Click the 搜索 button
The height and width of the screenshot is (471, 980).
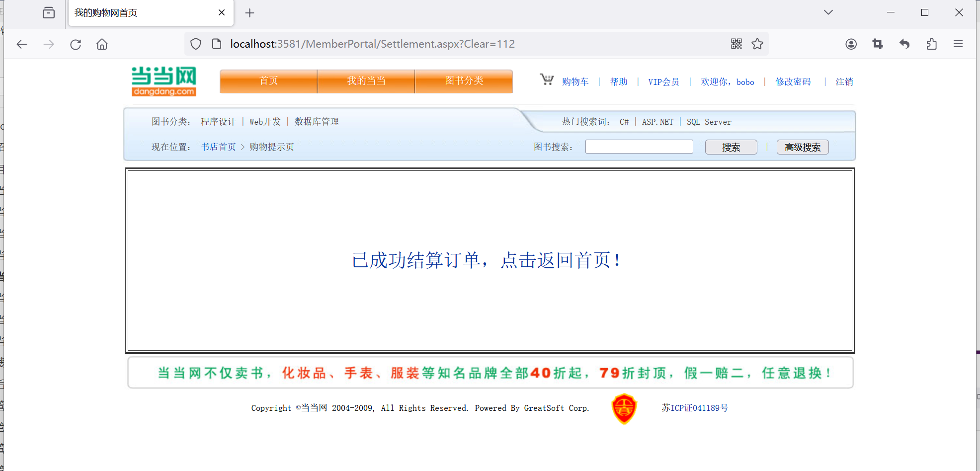click(731, 147)
